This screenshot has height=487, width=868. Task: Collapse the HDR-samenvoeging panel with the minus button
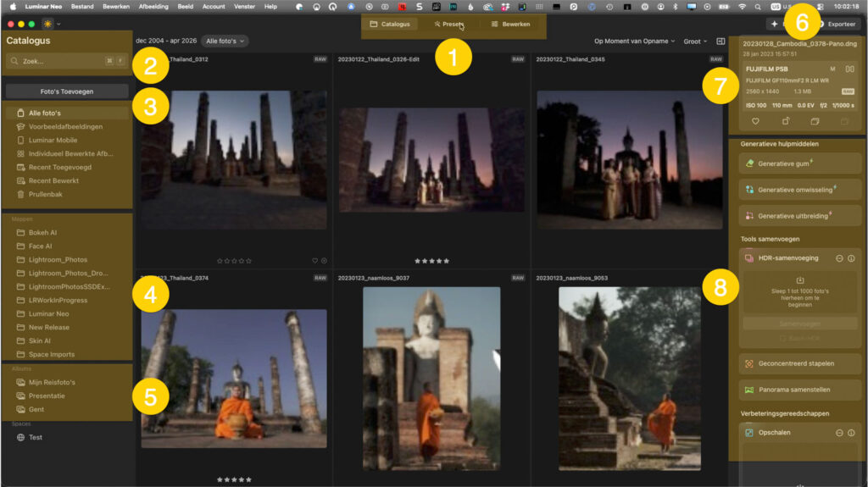click(839, 258)
